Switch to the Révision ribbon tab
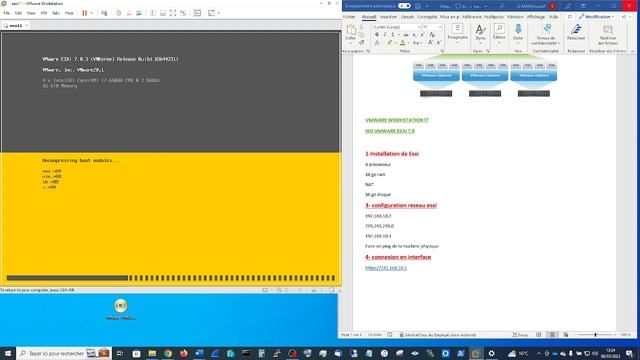The height and width of the screenshot is (360, 640). [515, 17]
